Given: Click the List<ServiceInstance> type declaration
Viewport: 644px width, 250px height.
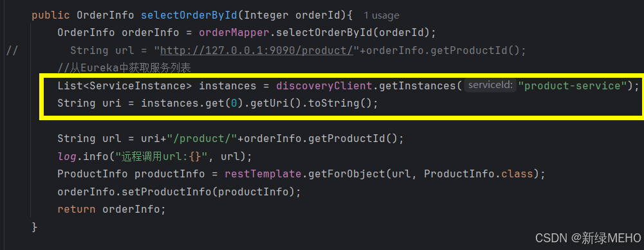Looking at the screenshot, I should (125, 85).
